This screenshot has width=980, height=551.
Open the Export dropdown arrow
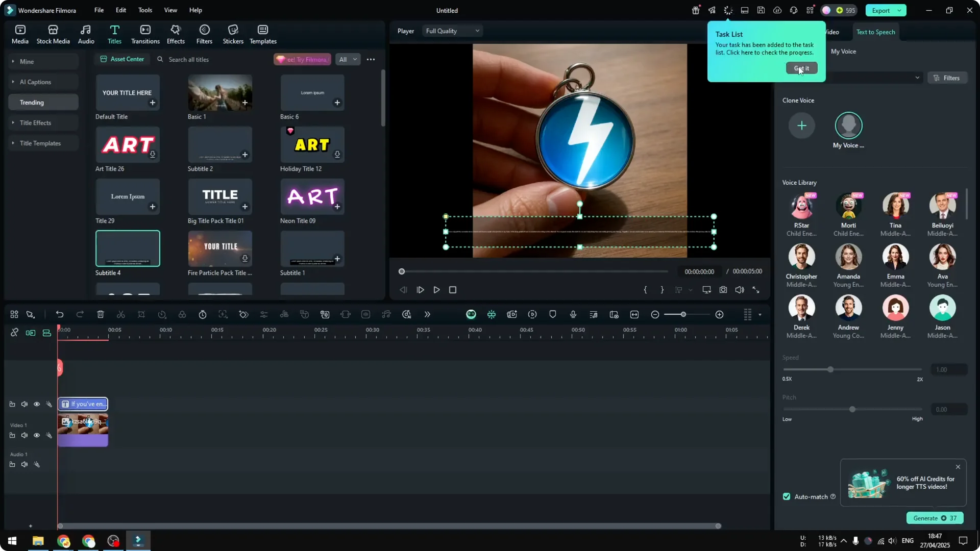pyautogui.click(x=900, y=10)
